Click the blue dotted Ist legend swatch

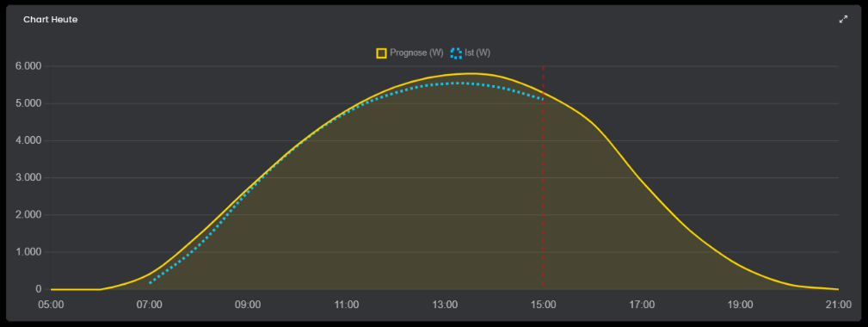click(x=456, y=53)
